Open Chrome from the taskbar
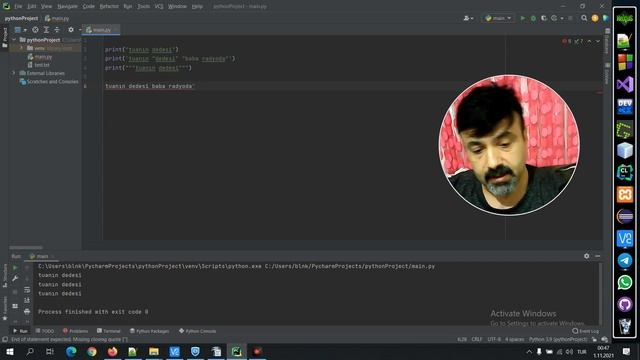 [x=92, y=351]
